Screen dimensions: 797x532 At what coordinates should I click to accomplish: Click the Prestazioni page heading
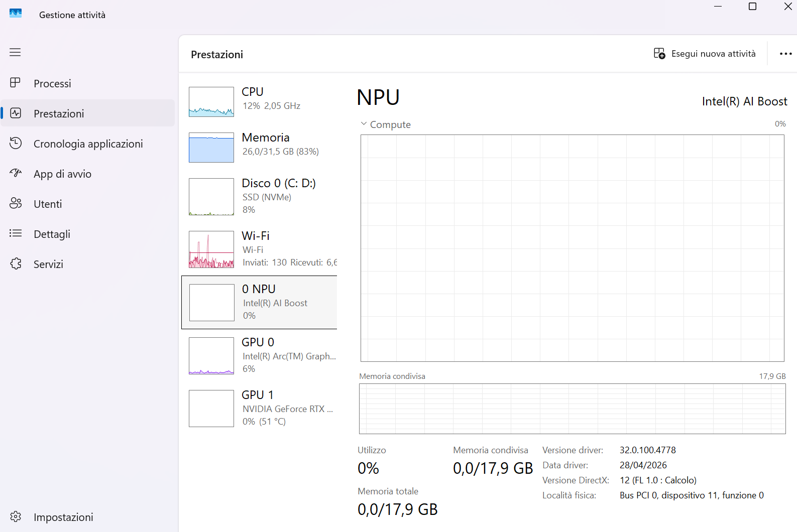coord(217,54)
